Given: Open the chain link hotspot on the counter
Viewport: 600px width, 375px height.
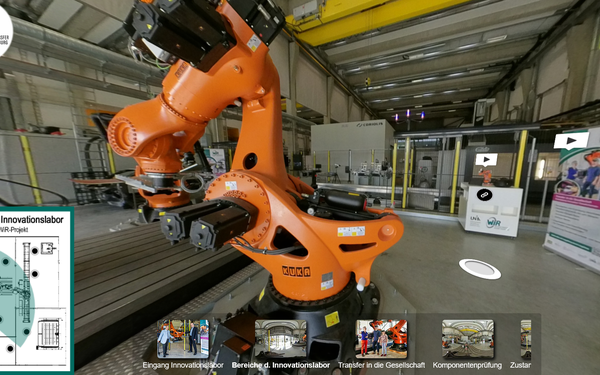Looking at the screenshot, I should pyautogui.click(x=484, y=195).
